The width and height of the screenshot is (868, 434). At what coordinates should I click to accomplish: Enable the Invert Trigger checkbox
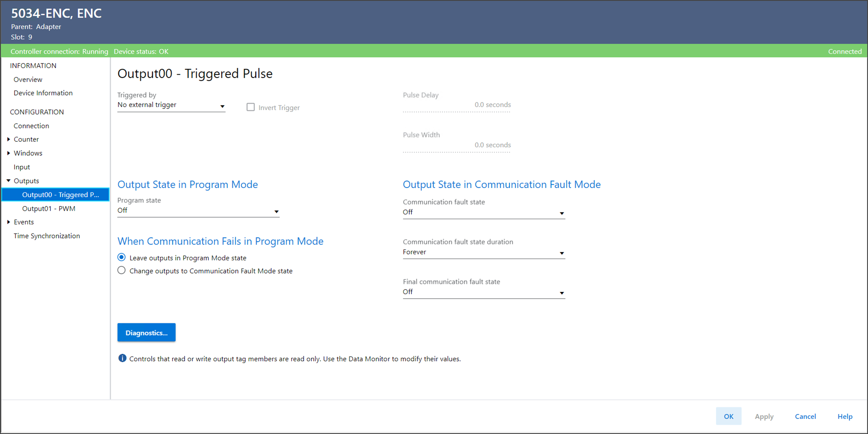tap(250, 107)
